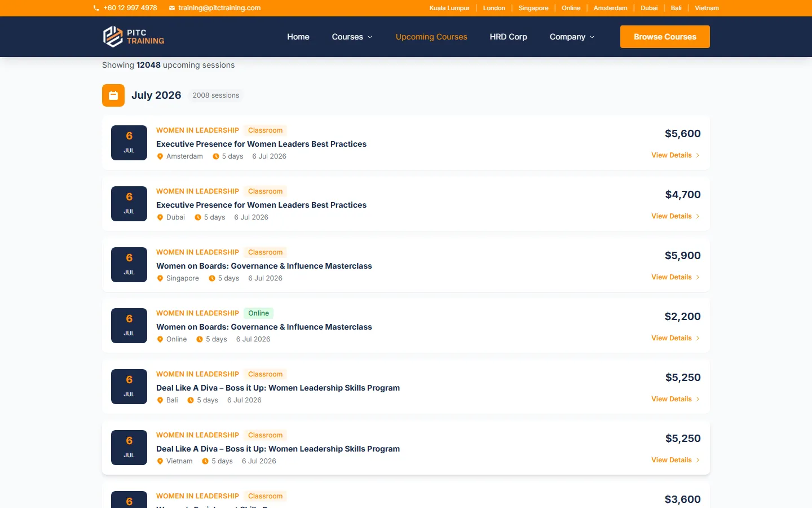
Task: Click the phone number +60 12 997 4978
Action: 130,8
